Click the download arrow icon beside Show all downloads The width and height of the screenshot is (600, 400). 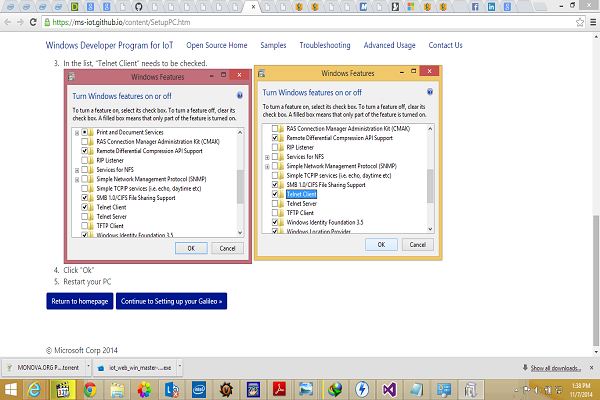(x=525, y=367)
